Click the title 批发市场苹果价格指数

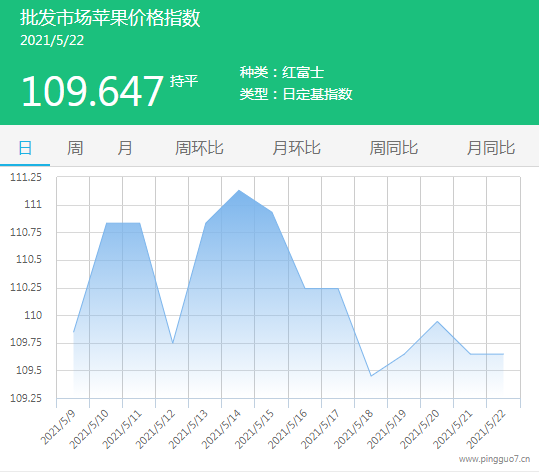click(x=110, y=18)
